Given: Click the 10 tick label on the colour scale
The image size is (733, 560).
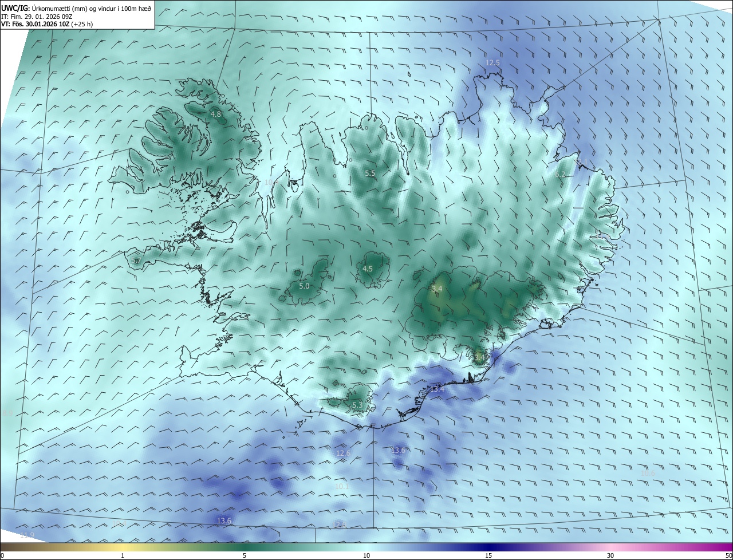Looking at the screenshot, I should point(366,555).
